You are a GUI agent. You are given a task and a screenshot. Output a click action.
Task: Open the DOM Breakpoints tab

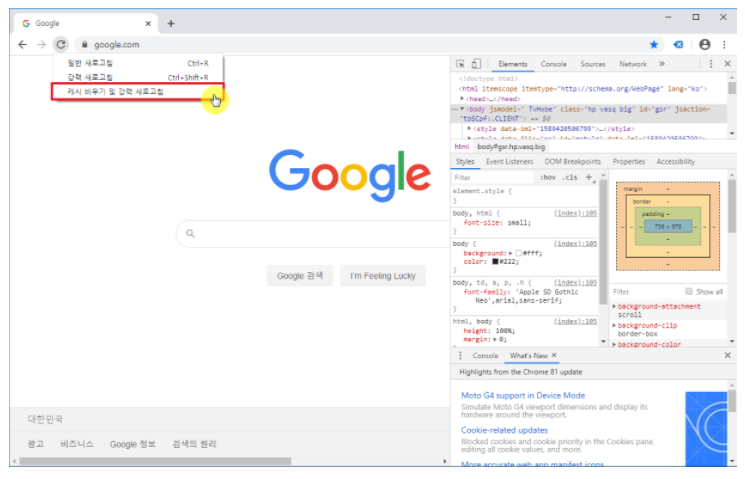(573, 162)
